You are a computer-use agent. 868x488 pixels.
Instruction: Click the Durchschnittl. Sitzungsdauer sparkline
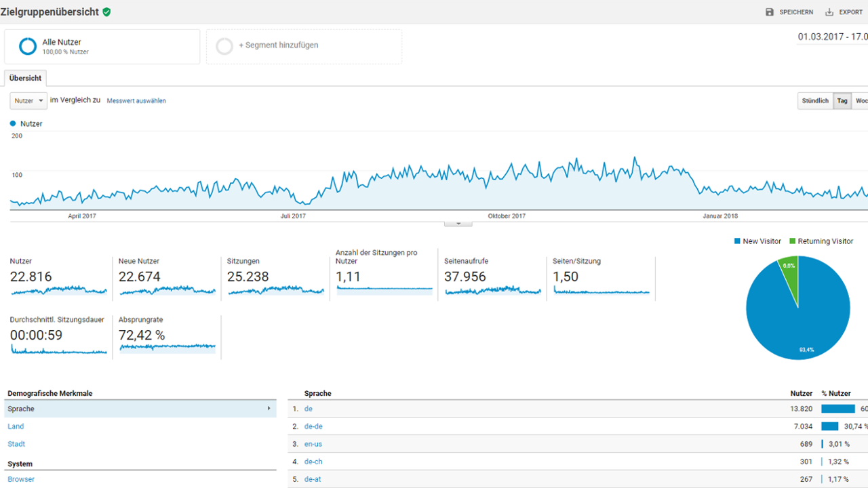[x=59, y=348]
